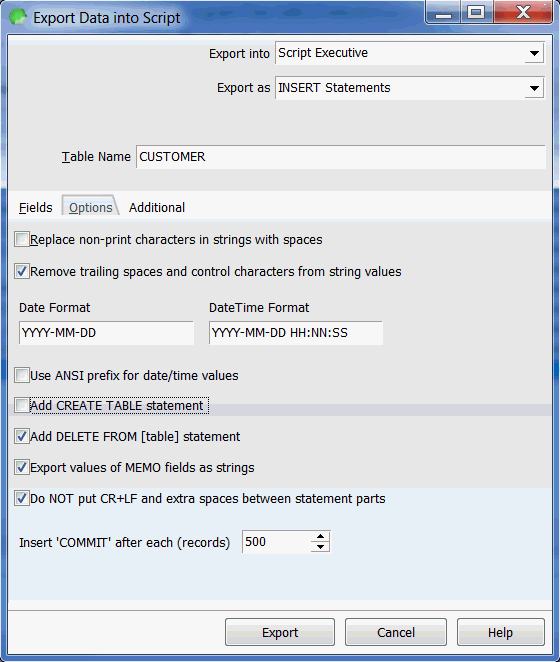This screenshot has width=560, height=662.
Task: Increase COMMIT record count with up arrow
Action: point(320,537)
